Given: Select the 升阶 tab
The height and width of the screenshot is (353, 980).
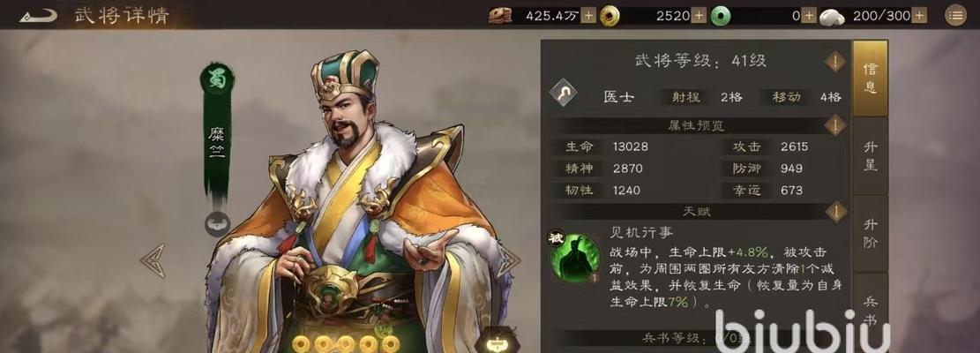Looking at the screenshot, I should [870, 233].
